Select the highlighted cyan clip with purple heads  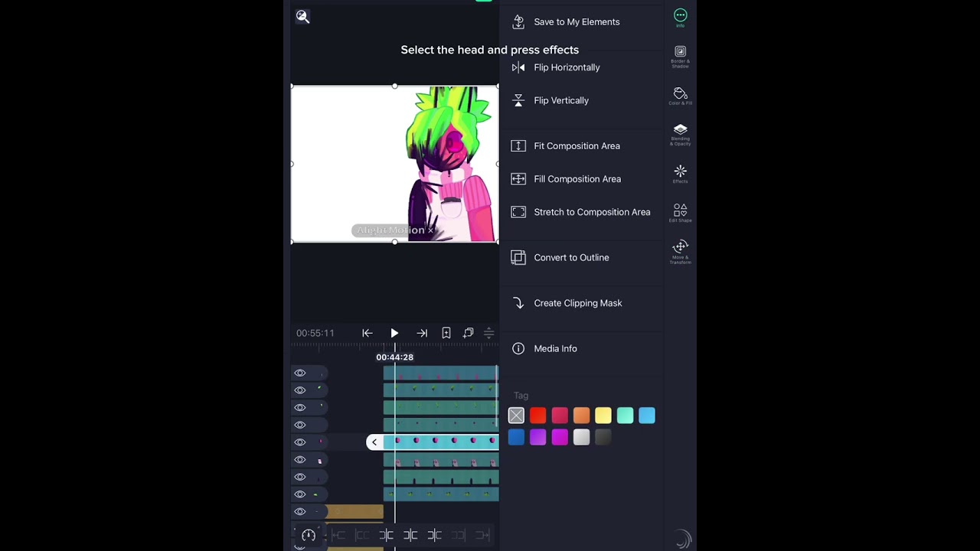tap(441, 442)
